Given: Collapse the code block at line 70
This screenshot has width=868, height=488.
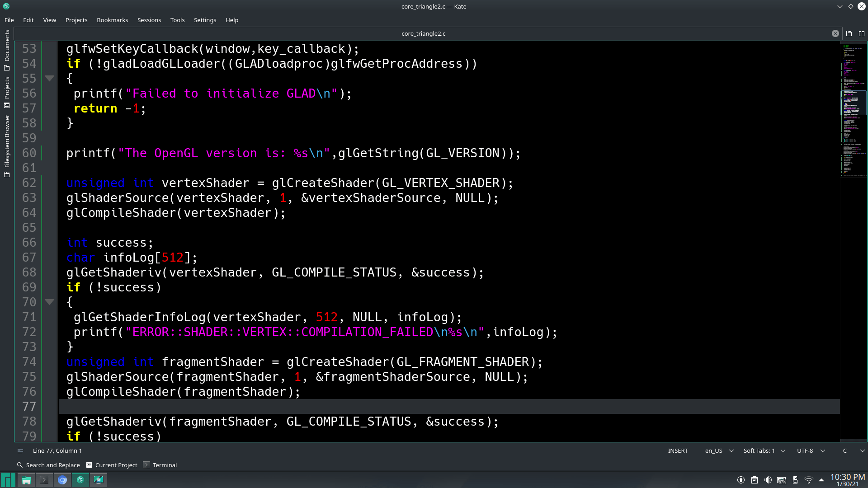Looking at the screenshot, I should coord(50,302).
